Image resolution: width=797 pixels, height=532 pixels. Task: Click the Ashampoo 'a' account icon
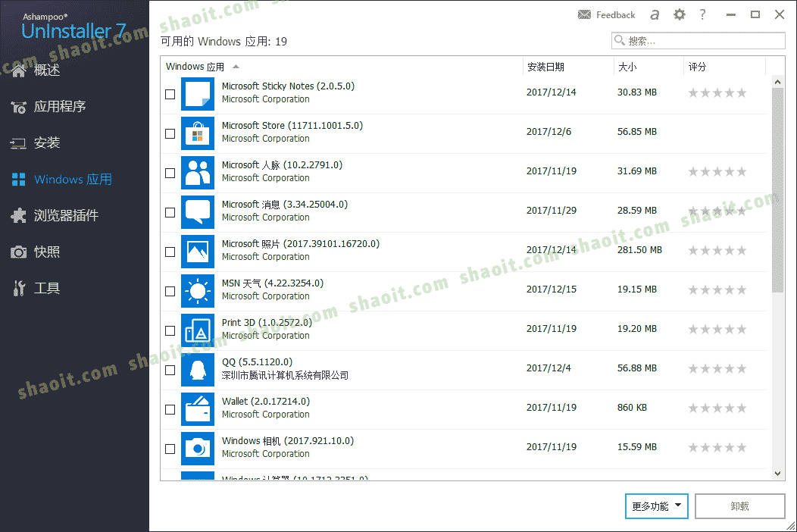coord(655,14)
